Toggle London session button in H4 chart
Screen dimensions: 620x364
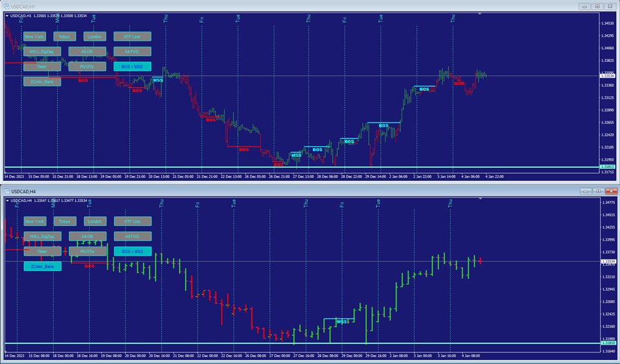pyautogui.click(x=94, y=221)
